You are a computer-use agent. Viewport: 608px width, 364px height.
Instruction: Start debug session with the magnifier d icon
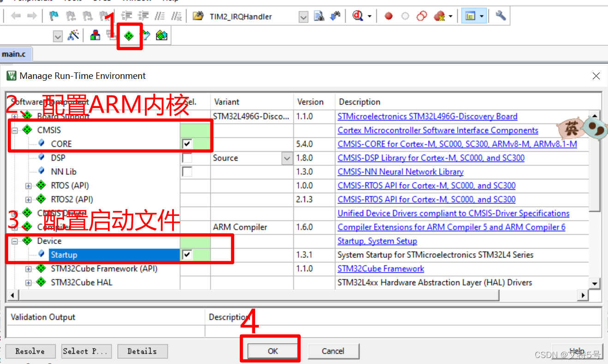(x=358, y=16)
